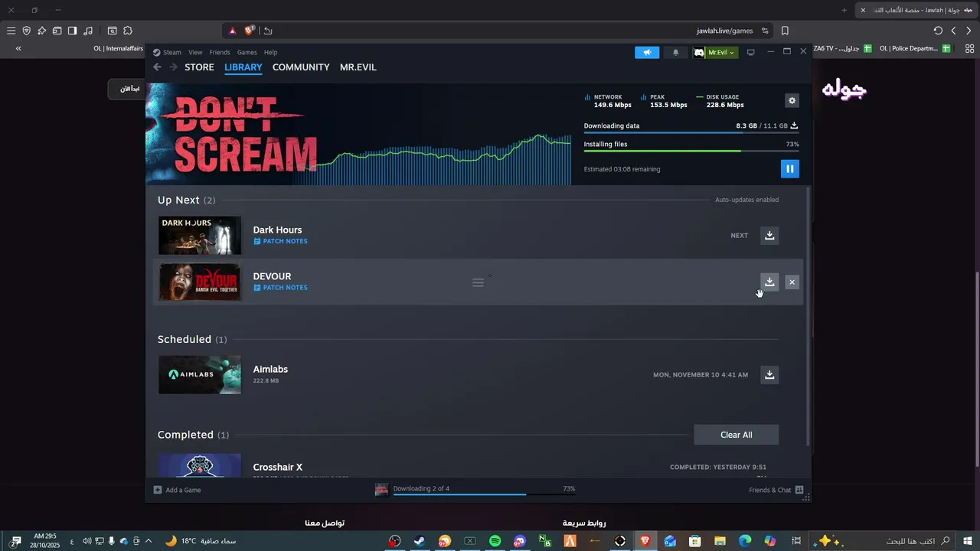Open Microsoft Edge from the taskbar
The width and height of the screenshot is (980, 551).
tap(745, 541)
